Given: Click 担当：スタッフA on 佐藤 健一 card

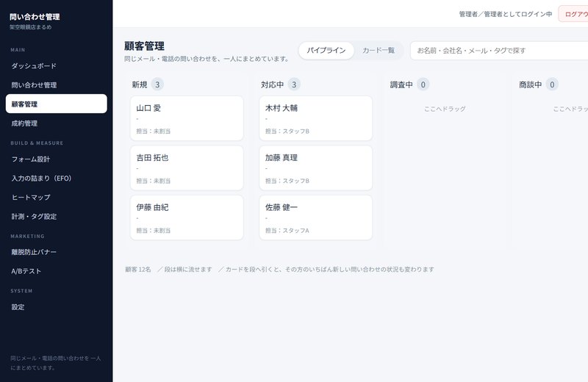Looking at the screenshot, I should point(287,231).
